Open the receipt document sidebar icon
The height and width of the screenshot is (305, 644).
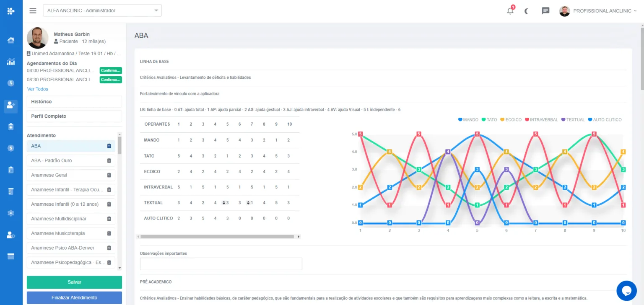[11, 191]
